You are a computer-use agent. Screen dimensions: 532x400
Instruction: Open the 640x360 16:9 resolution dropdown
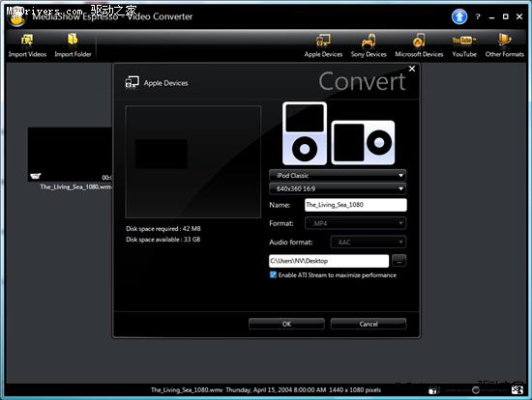click(x=338, y=188)
